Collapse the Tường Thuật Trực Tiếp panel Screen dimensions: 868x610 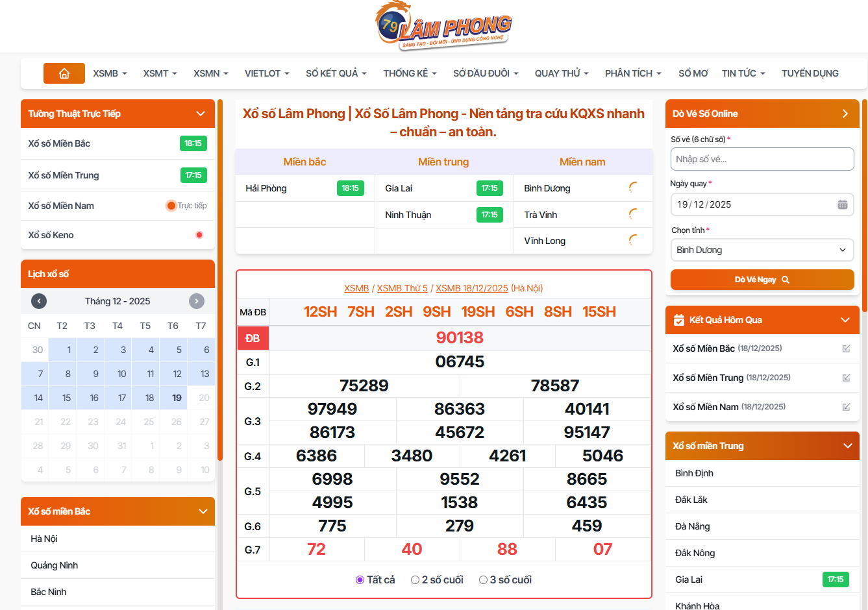[200, 113]
